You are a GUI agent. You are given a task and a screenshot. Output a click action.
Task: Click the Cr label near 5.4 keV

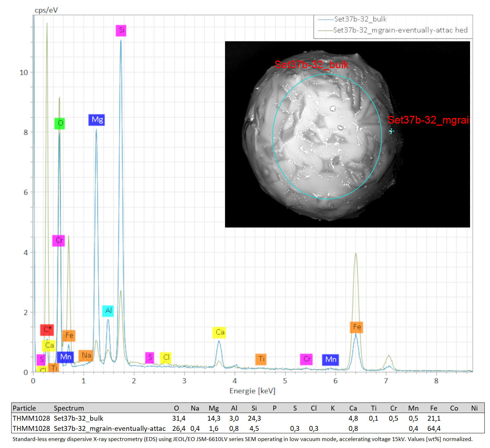[x=307, y=359]
